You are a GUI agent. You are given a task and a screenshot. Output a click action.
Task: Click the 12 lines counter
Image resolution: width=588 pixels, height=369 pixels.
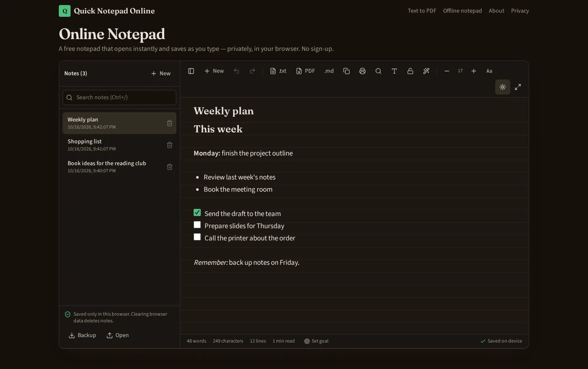[x=258, y=341]
